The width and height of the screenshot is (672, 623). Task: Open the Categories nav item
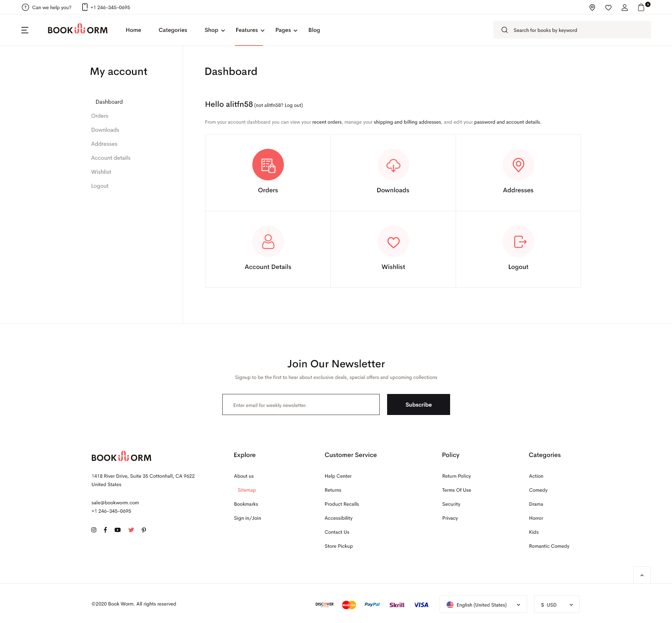point(173,30)
